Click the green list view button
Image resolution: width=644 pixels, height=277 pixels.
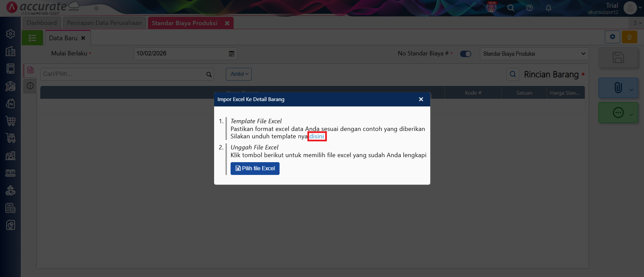click(x=32, y=38)
